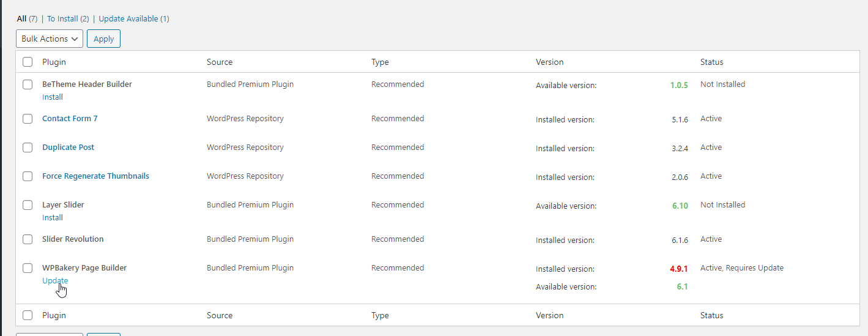Check the Duplicate Post row checkbox
The height and width of the screenshot is (336, 868).
28,147
